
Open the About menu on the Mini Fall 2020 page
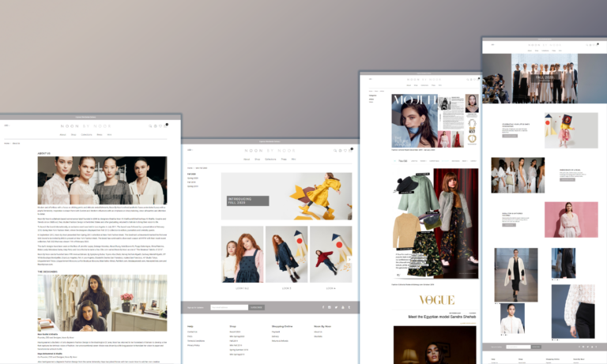click(247, 159)
